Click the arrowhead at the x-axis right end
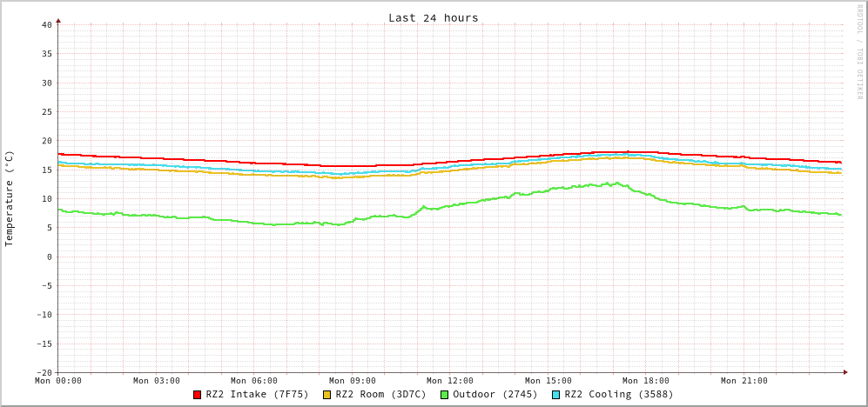This screenshot has width=868, height=407. [844, 372]
